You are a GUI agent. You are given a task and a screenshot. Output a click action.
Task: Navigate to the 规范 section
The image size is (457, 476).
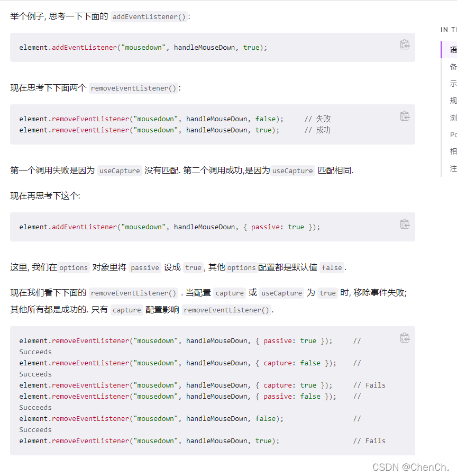(x=452, y=100)
